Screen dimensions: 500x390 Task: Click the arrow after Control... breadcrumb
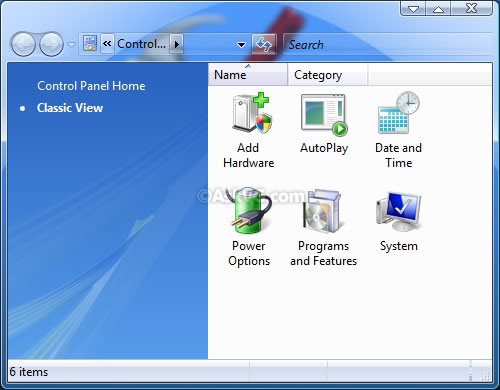click(177, 44)
